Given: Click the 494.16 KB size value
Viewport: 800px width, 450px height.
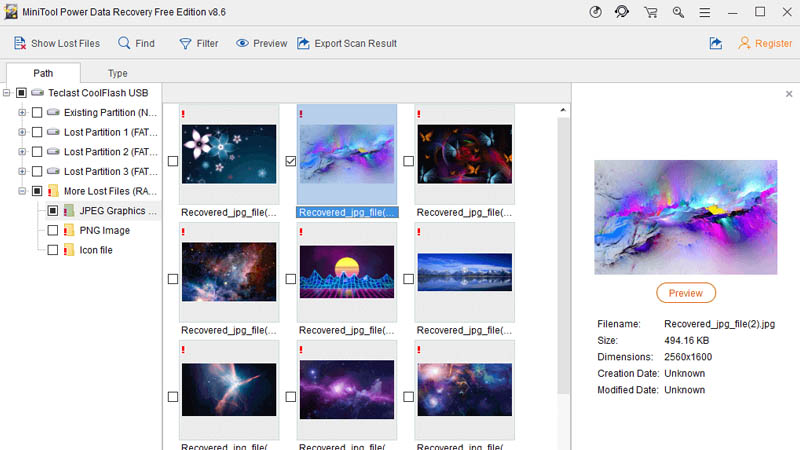Looking at the screenshot, I should (x=686, y=340).
